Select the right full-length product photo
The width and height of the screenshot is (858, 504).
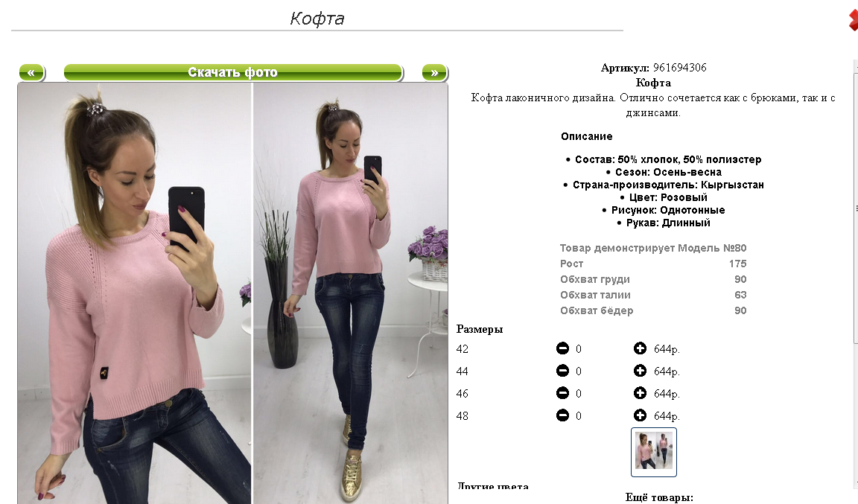pos(350,293)
